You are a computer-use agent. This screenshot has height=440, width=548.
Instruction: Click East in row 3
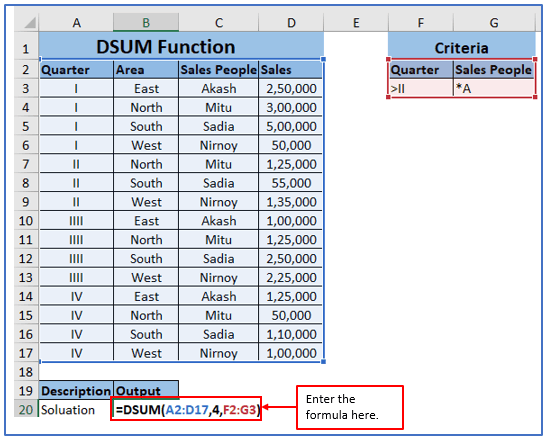click(x=146, y=88)
